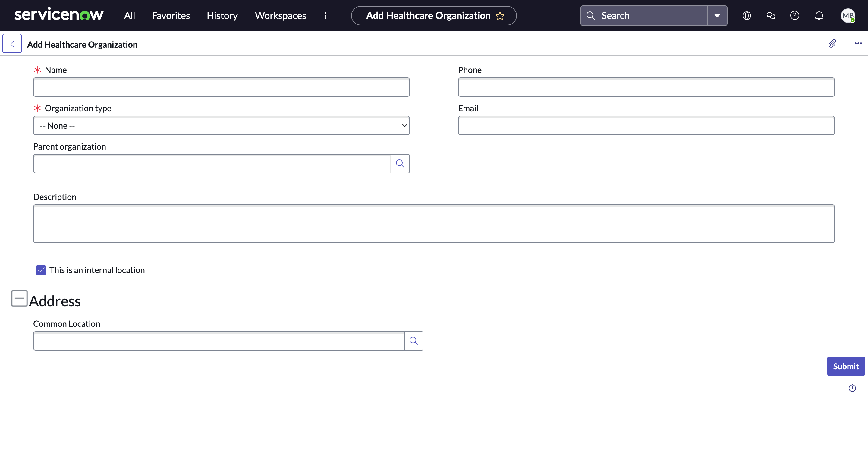Open the MB user profile avatar
Screen dimensions: 868x469
[x=848, y=16]
